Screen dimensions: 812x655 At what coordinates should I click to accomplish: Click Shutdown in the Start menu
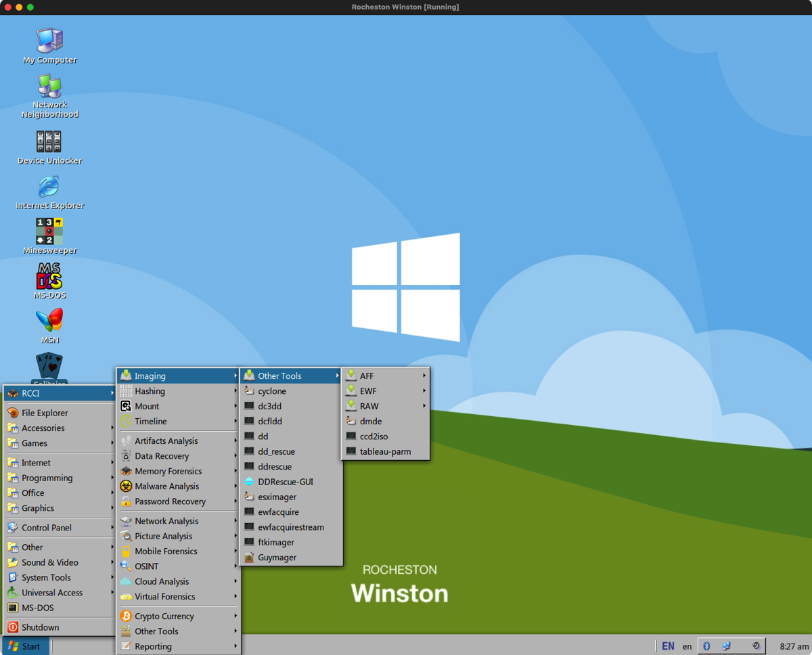(x=40, y=627)
